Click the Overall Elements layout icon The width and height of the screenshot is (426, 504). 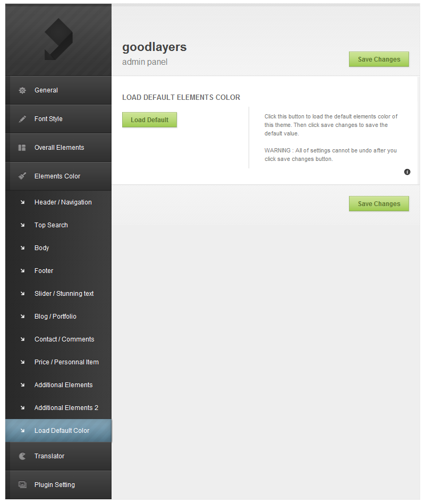(x=22, y=148)
